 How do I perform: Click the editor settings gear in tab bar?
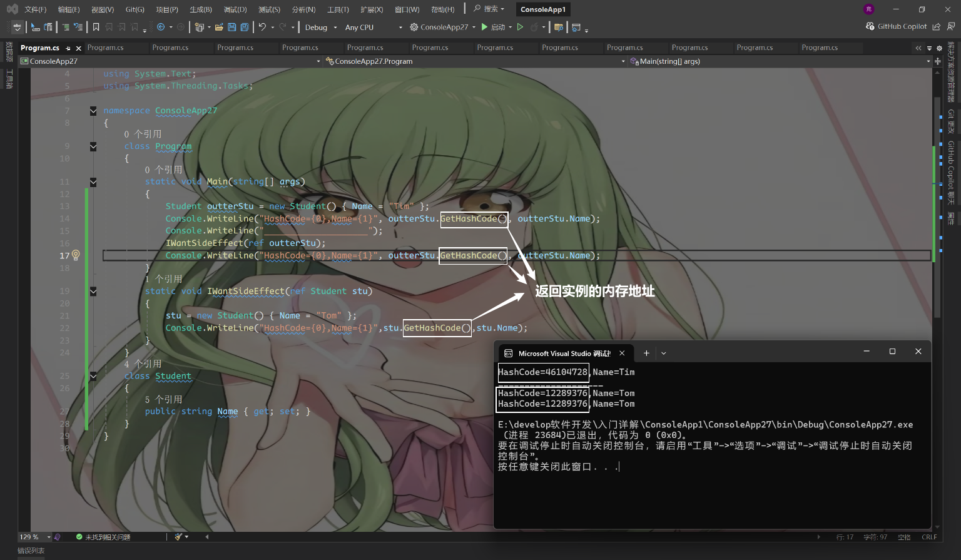939,48
